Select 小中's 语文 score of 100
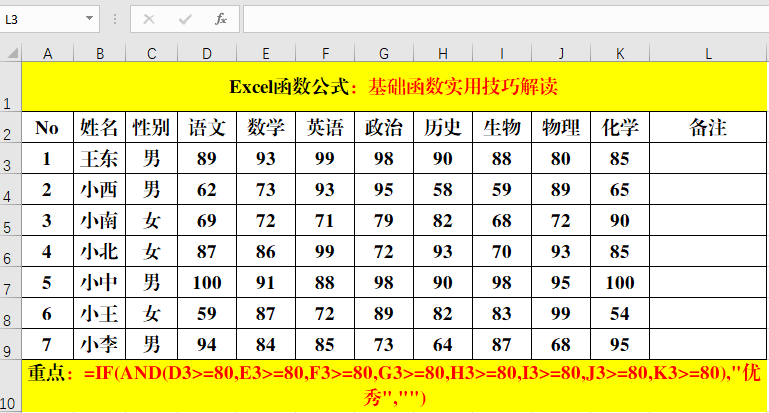 point(207,282)
